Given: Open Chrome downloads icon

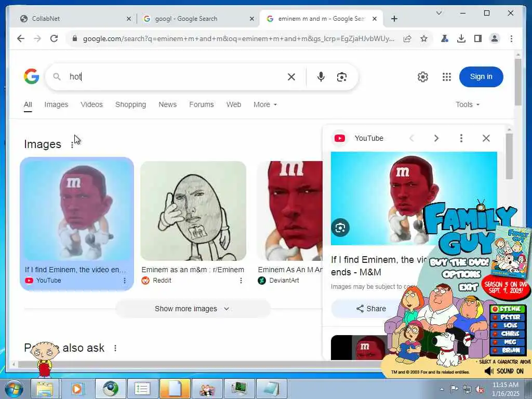Looking at the screenshot, I should [461, 38].
